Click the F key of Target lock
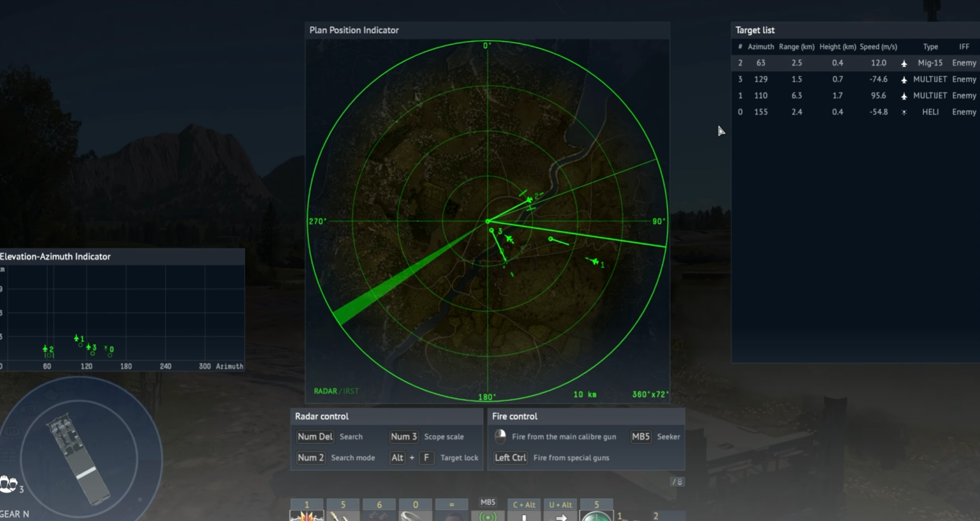The width and height of the screenshot is (980, 521). pyautogui.click(x=426, y=457)
